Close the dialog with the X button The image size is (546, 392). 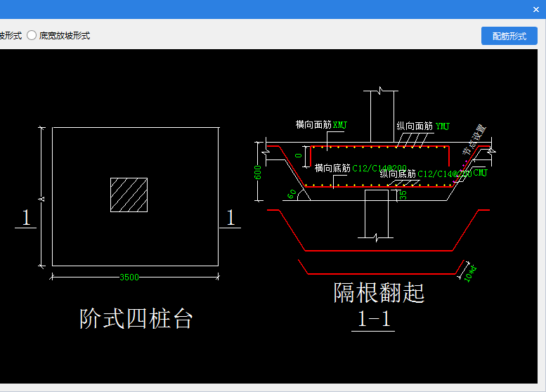536,10
